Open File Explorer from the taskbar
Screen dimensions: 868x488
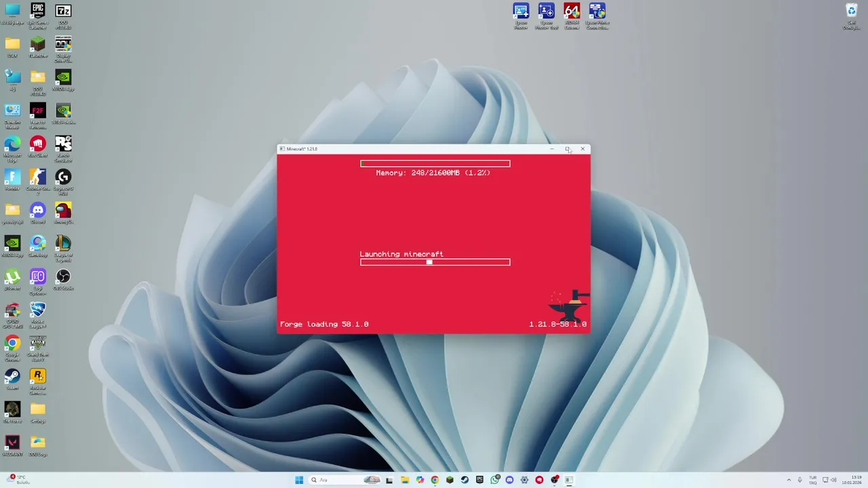[x=405, y=480]
